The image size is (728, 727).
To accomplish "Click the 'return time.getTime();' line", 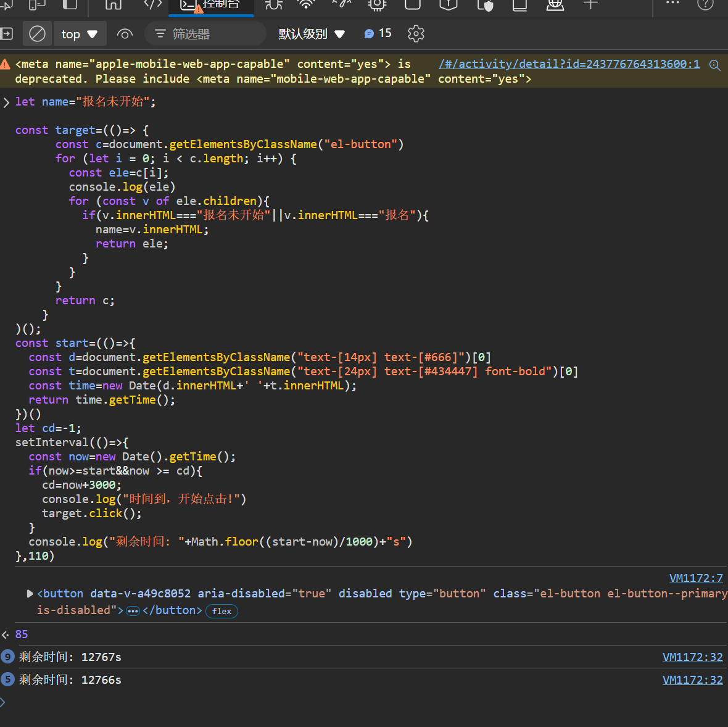I will point(102,399).
